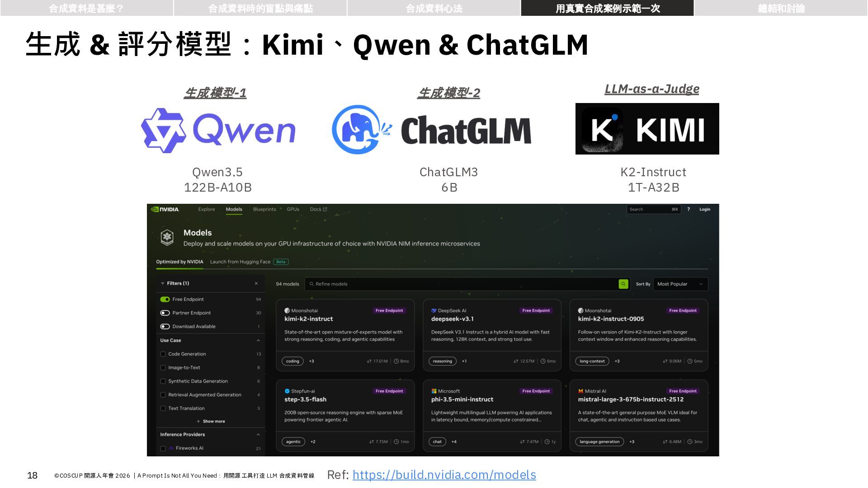Open the build.nvidia.com/models reference link
Image resolution: width=868 pixels, height=488 pixels.
point(444,474)
